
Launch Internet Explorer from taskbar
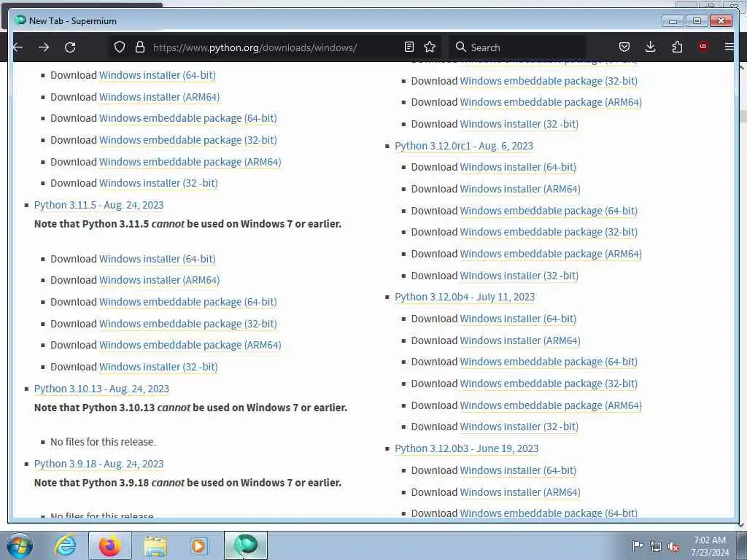coord(65,545)
